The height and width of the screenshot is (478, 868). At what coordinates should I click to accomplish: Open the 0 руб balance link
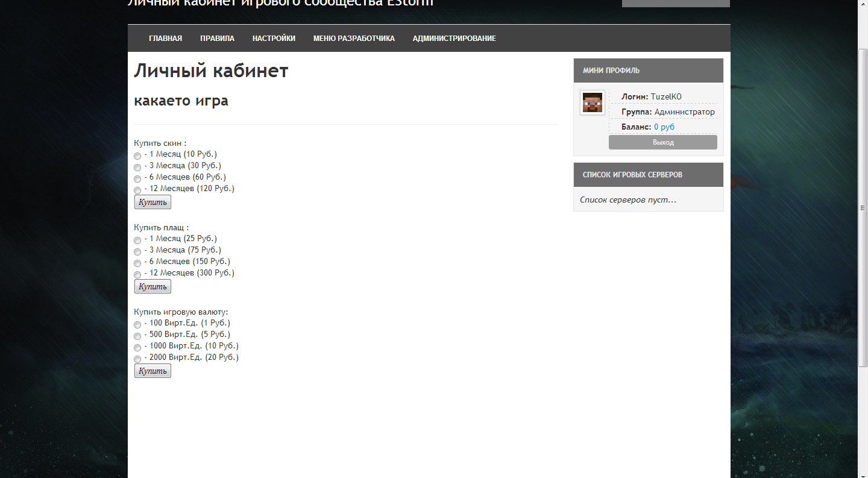pyautogui.click(x=664, y=127)
